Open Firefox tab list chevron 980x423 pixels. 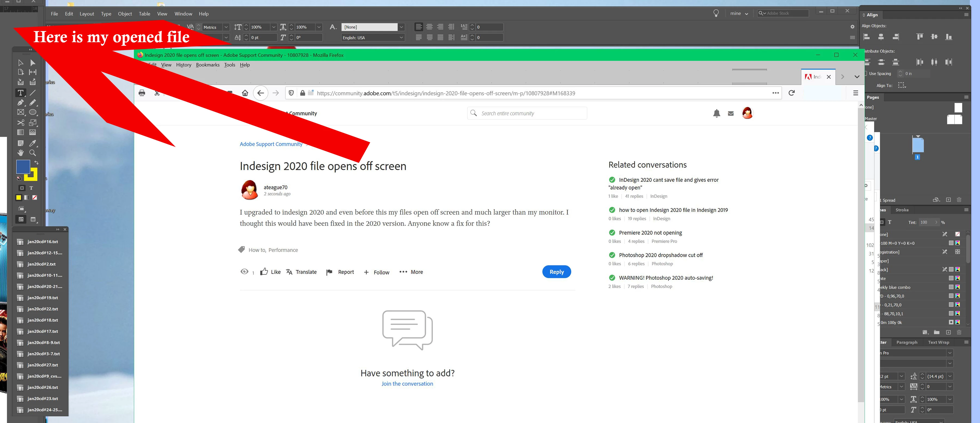(857, 77)
